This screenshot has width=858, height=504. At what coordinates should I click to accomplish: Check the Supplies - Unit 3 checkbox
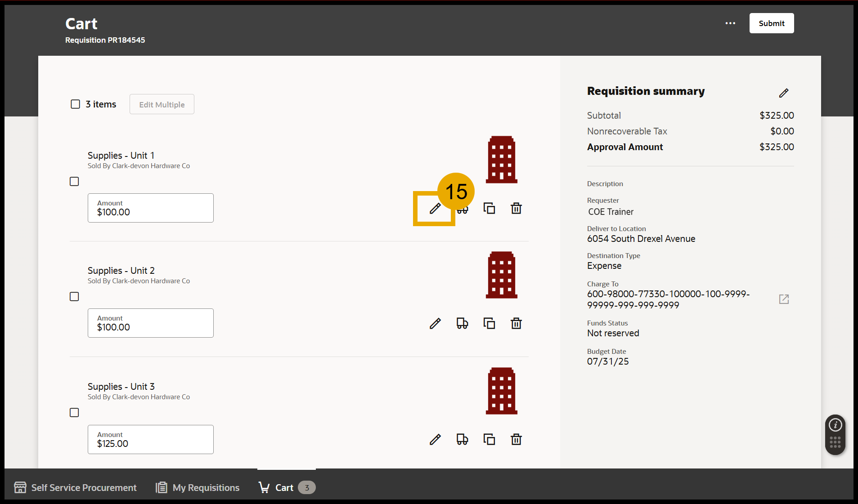74,413
